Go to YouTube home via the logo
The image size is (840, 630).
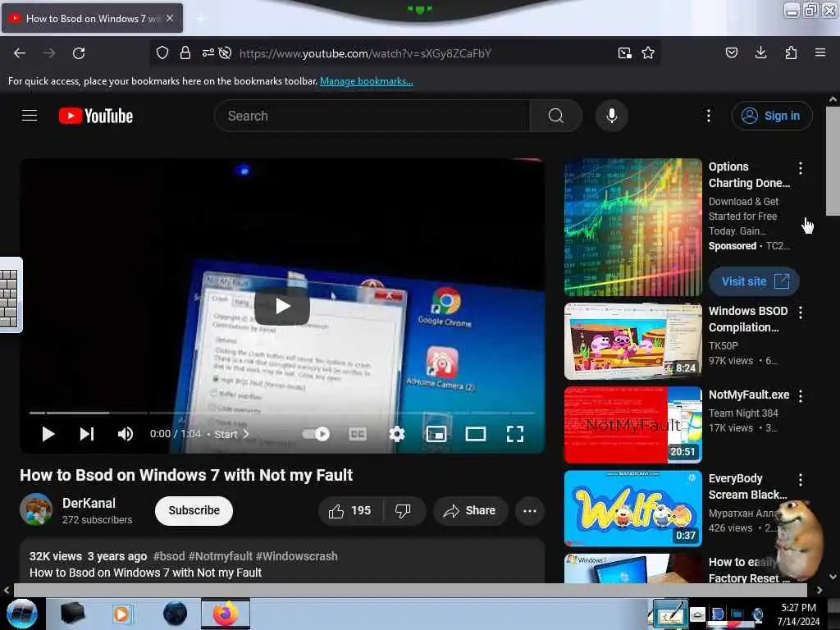coord(96,116)
